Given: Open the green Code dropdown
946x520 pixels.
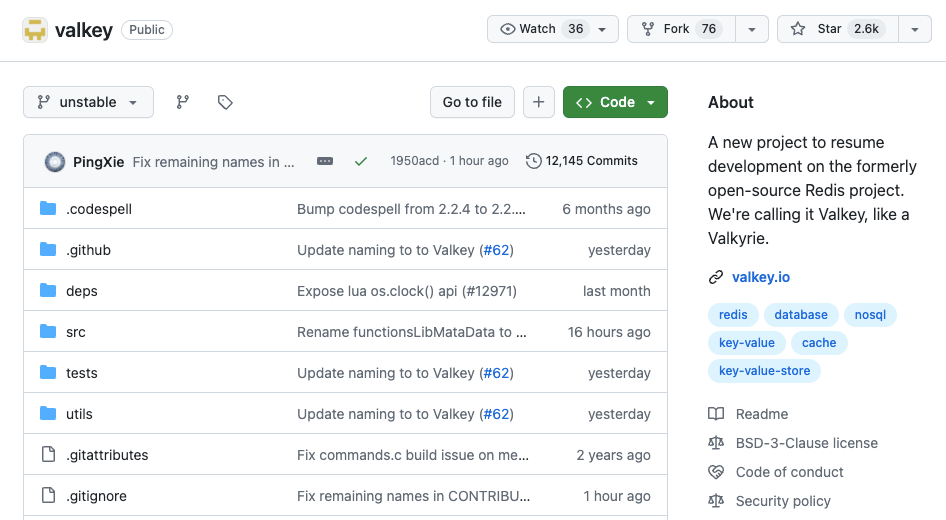Looking at the screenshot, I should (615, 102).
